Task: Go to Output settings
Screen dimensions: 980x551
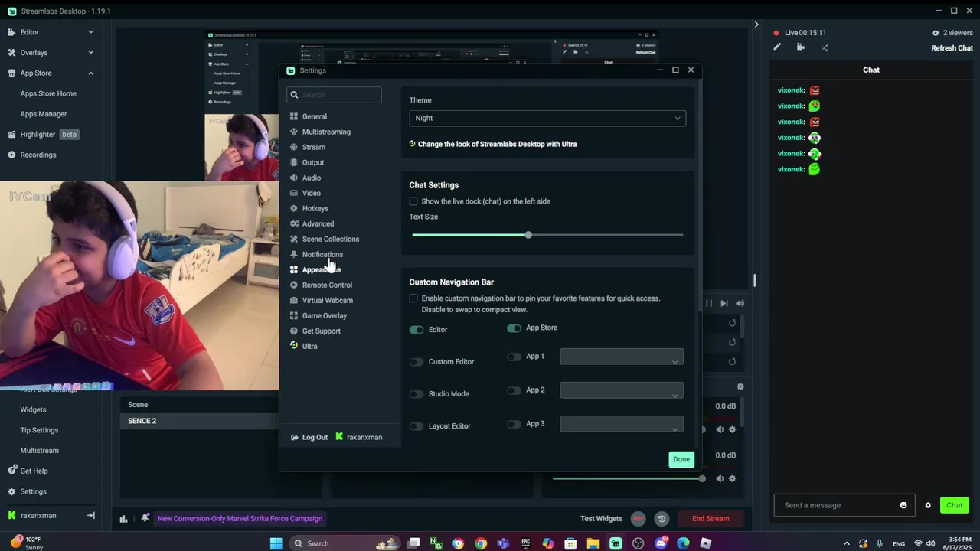Action: [307, 162]
